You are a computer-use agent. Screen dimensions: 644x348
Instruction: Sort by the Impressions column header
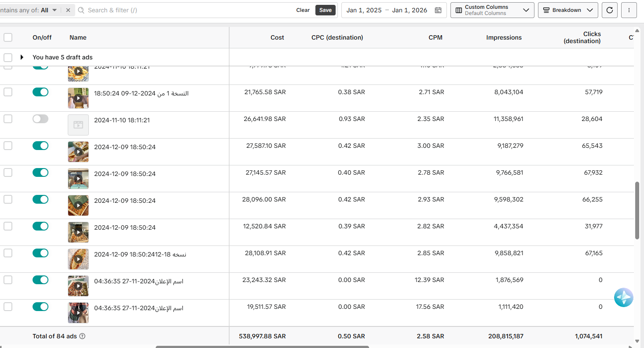point(504,37)
